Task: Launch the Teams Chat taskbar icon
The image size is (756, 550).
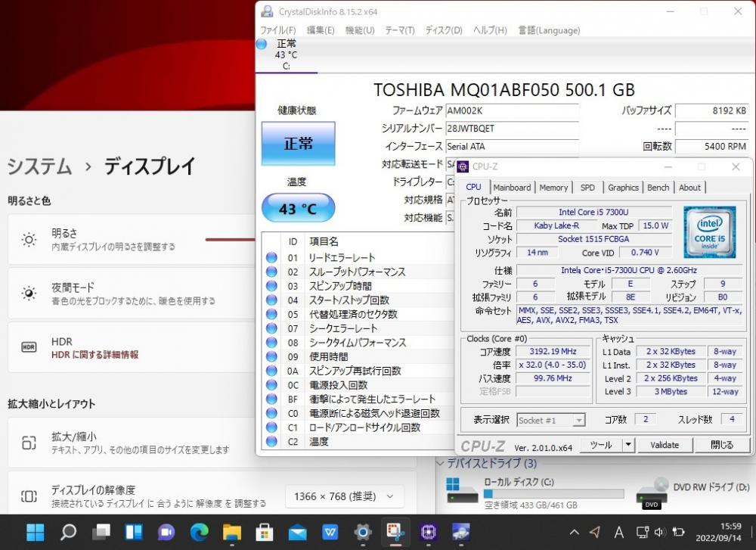Action: click(166, 532)
